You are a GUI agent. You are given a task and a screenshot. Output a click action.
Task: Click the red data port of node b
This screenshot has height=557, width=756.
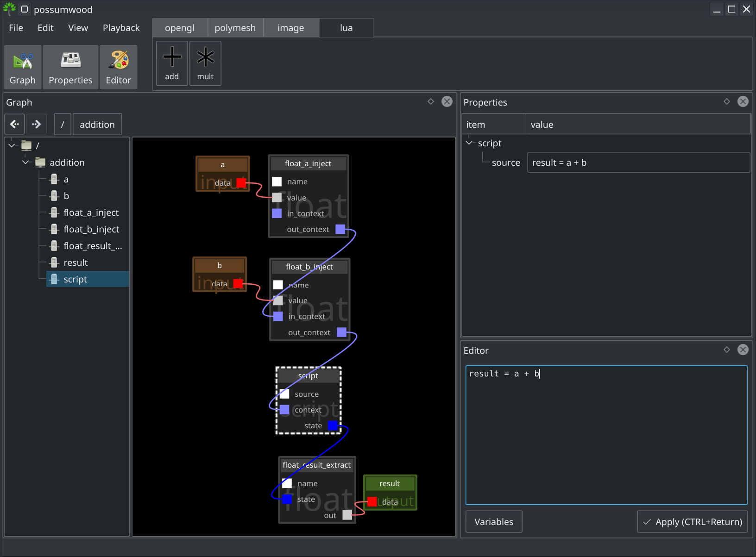(238, 284)
